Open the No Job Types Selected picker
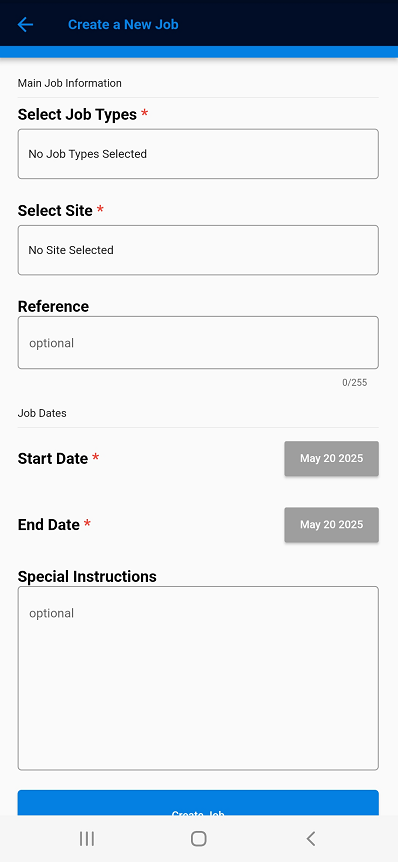The image size is (398, 862). click(x=198, y=154)
